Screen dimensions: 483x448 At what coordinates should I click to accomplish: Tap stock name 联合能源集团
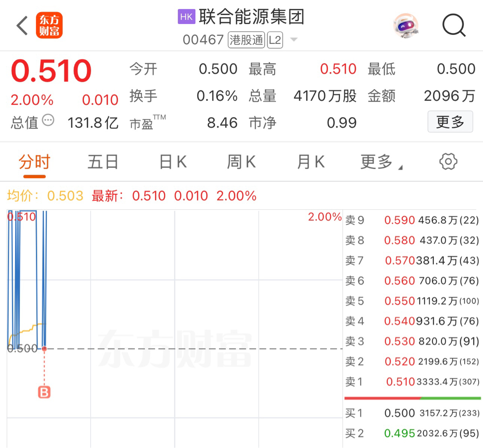click(x=252, y=17)
